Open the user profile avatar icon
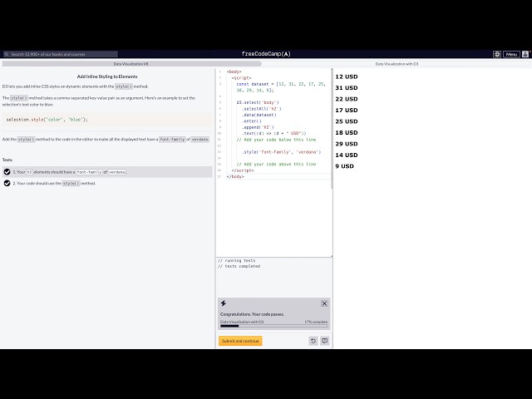The height and width of the screenshot is (399, 532). [x=525, y=54]
